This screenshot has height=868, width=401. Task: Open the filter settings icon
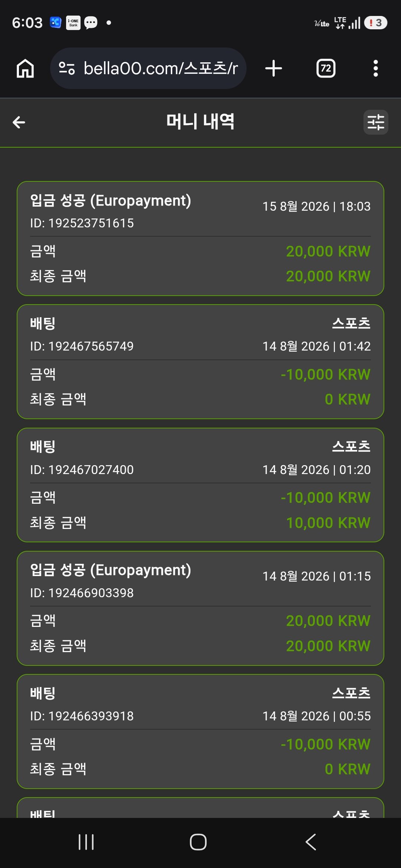click(x=376, y=122)
